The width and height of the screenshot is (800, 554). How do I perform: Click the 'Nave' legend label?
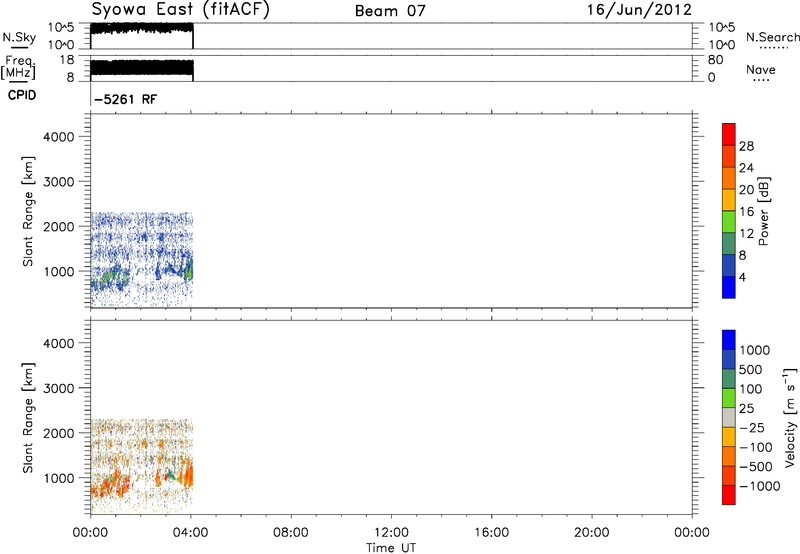click(761, 69)
